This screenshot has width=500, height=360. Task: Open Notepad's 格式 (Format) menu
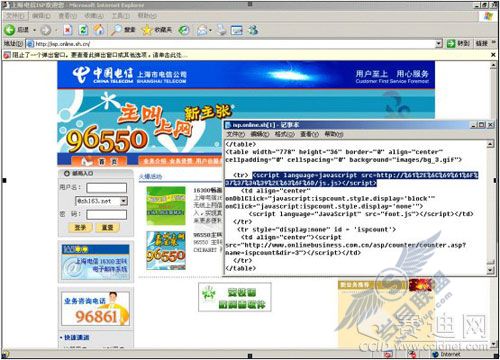(285, 134)
